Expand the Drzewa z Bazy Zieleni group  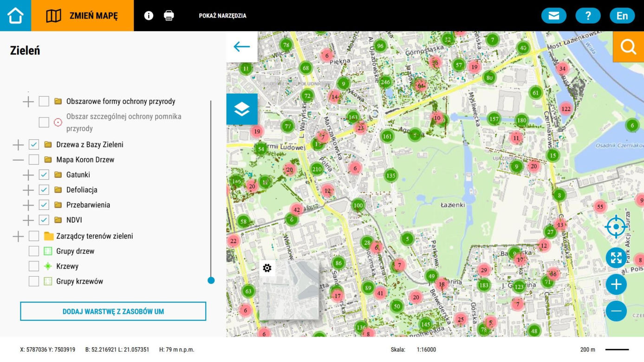[x=18, y=145]
